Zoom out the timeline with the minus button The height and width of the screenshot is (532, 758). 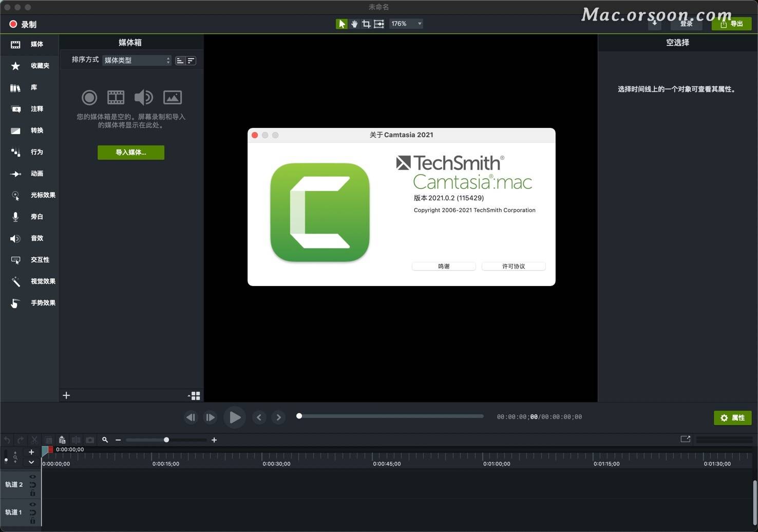(x=118, y=440)
